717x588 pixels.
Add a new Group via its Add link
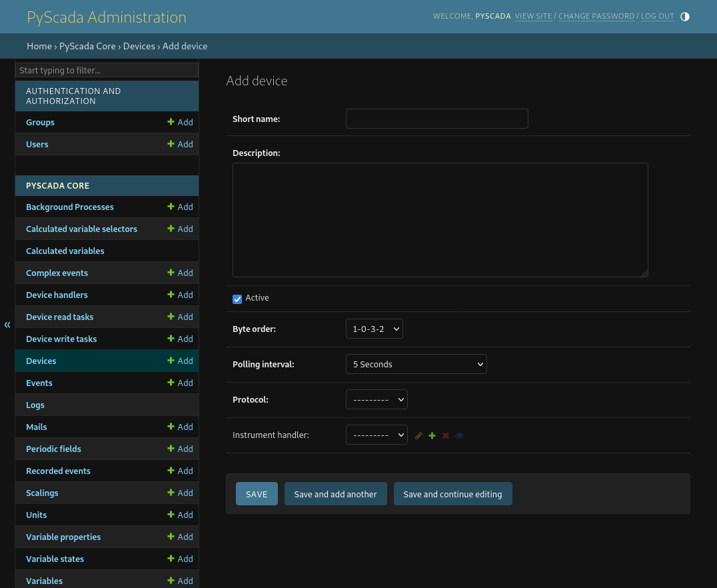tap(180, 122)
